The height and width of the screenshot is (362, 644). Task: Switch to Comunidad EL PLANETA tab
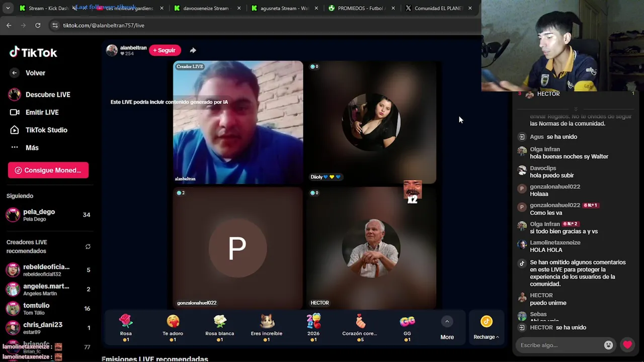coord(438,8)
